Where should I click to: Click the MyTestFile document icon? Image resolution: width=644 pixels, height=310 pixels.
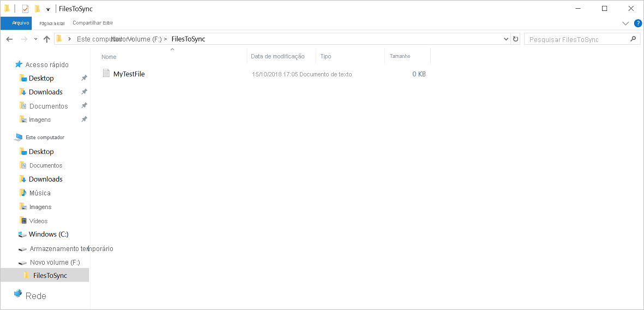click(x=106, y=74)
